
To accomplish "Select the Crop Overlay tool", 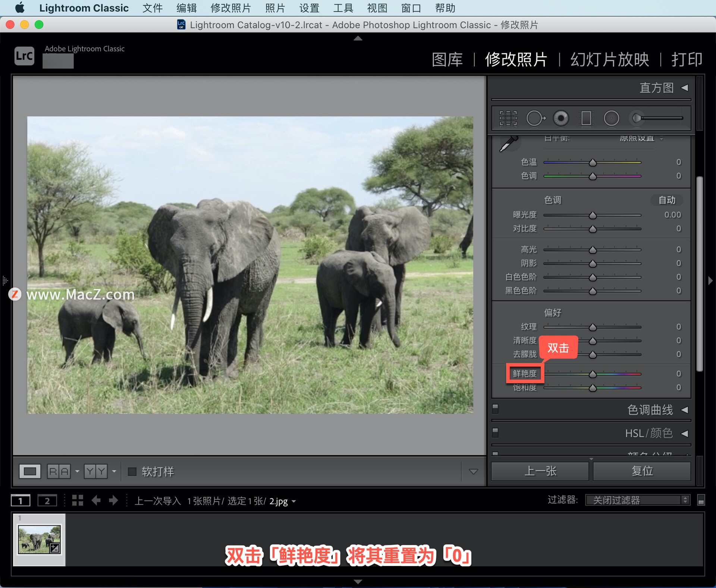I will click(x=508, y=119).
